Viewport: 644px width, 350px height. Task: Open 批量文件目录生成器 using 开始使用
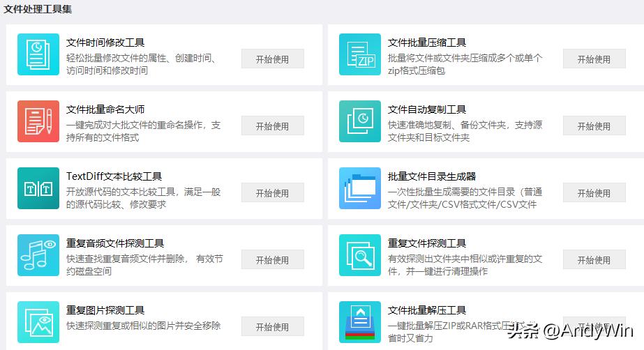tap(594, 193)
